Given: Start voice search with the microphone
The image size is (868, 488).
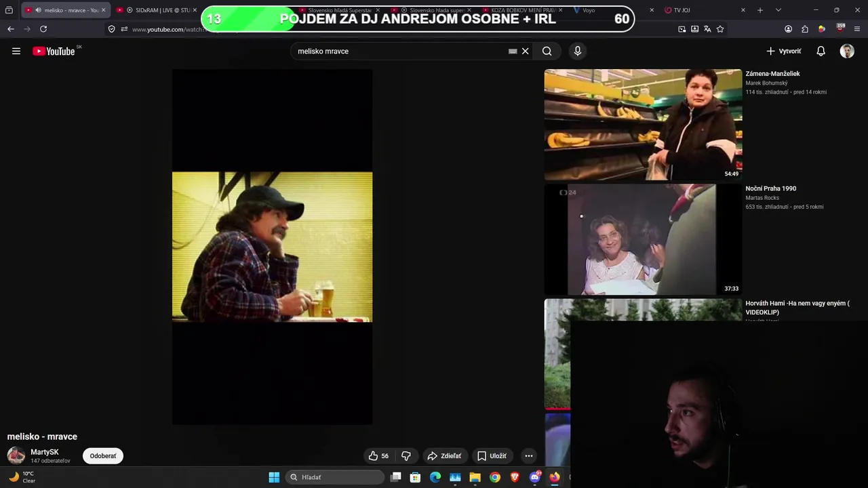Looking at the screenshot, I should coord(578,51).
